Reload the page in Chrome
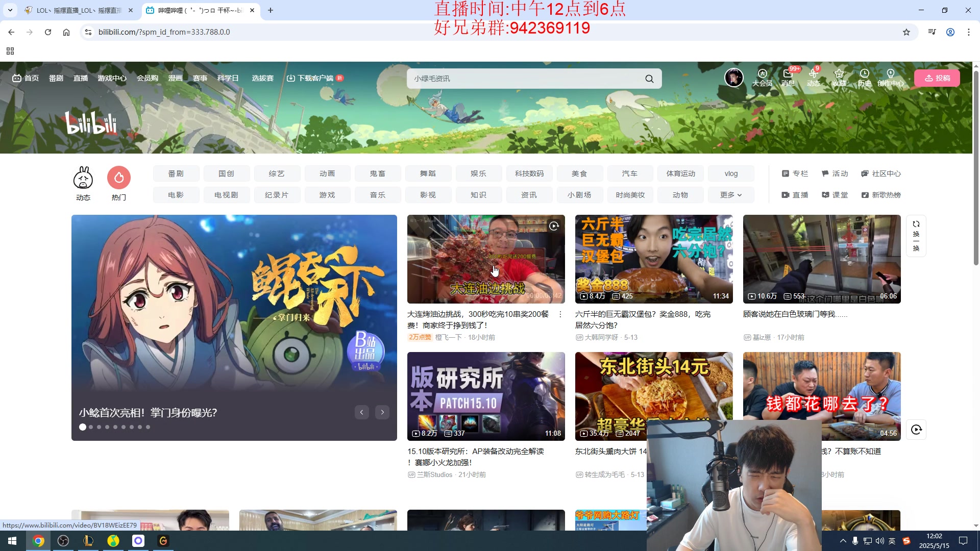This screenshot has height=551, width=980. [x=48, y=32]
